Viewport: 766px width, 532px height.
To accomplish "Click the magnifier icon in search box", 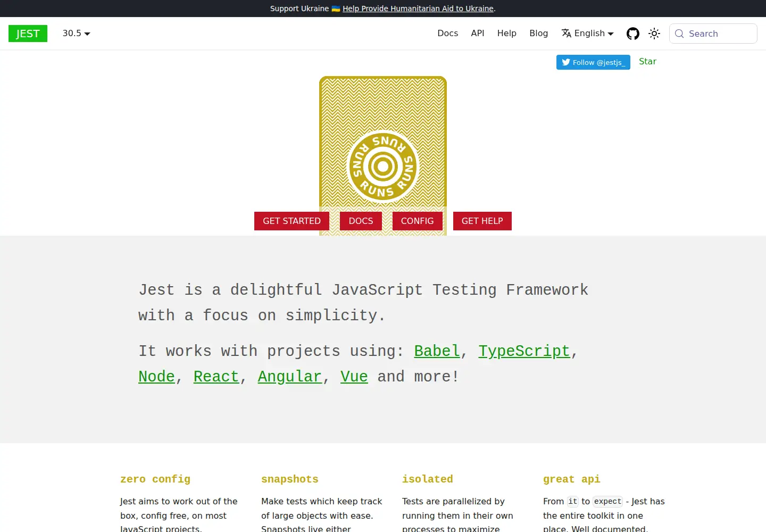I will [x=679, y=34].
